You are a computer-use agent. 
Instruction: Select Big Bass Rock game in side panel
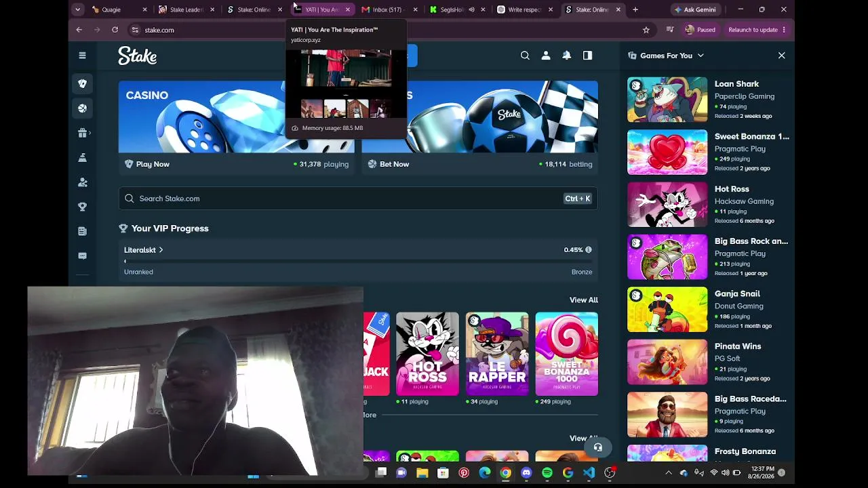pyautogui.click(x=751, y=241)
